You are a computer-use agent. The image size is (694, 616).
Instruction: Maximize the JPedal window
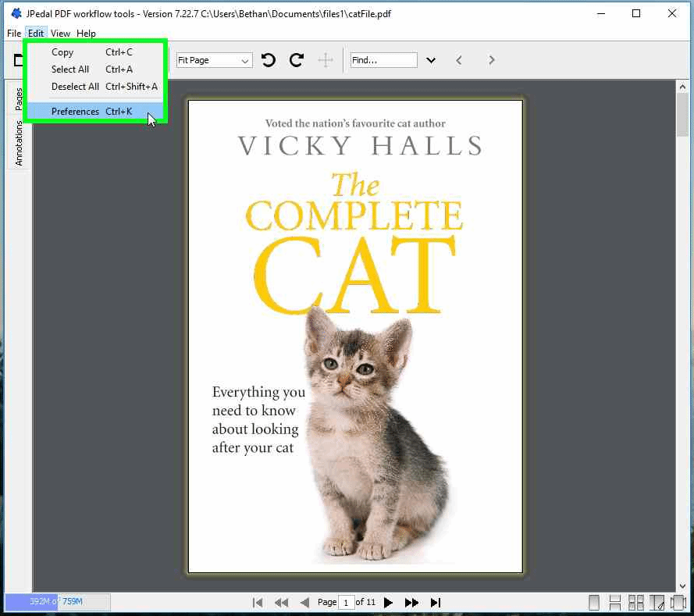(636, 14)
